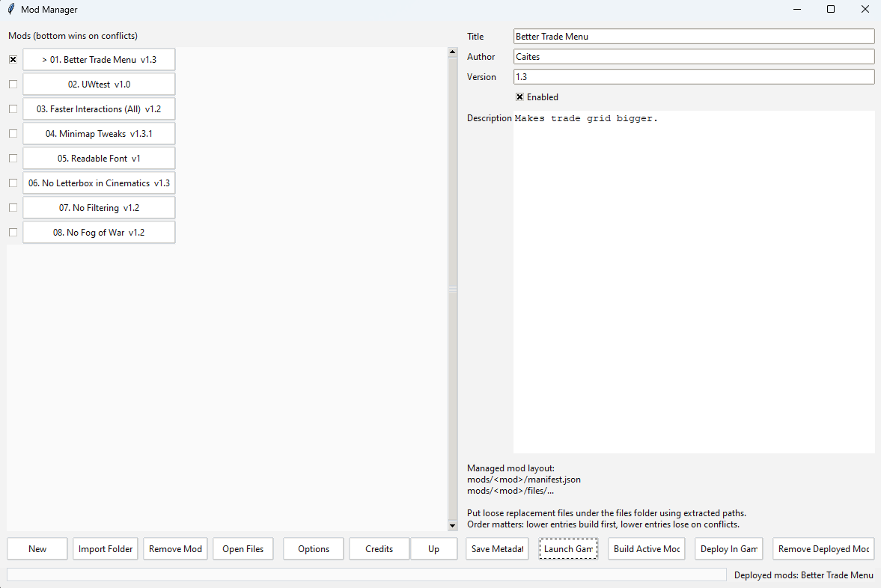The width and height of the screenshot is (881, 588).
Task: Click the 'Order matters' help line
Action: pos(603,524)
